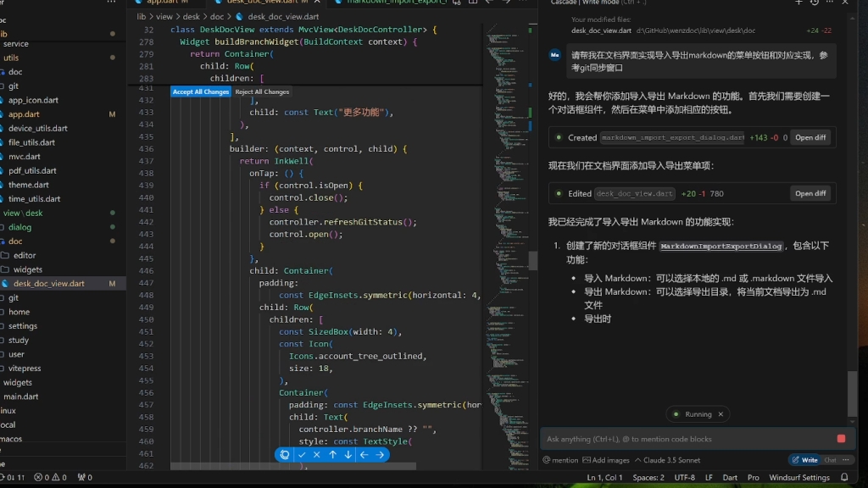This screenshot has height=488, width=868.
Task: Click the Cascade chat panel scrollbar
Action: pos(853,393)
